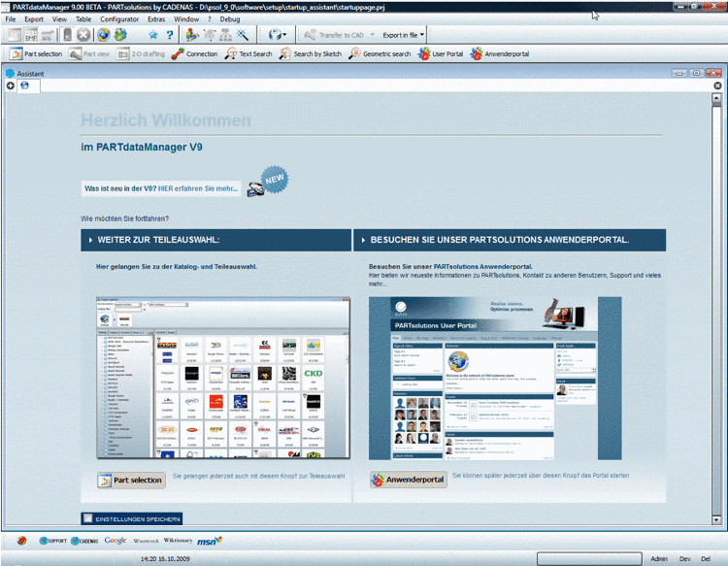Open the Search by Sketch tool

pyautogui.click(x=311, y=53)
